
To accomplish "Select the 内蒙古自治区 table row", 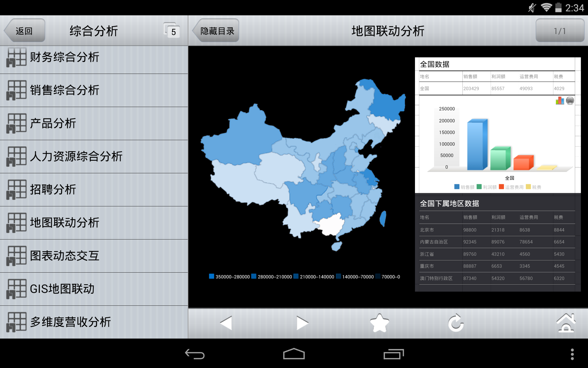I will tap(497, 242).
